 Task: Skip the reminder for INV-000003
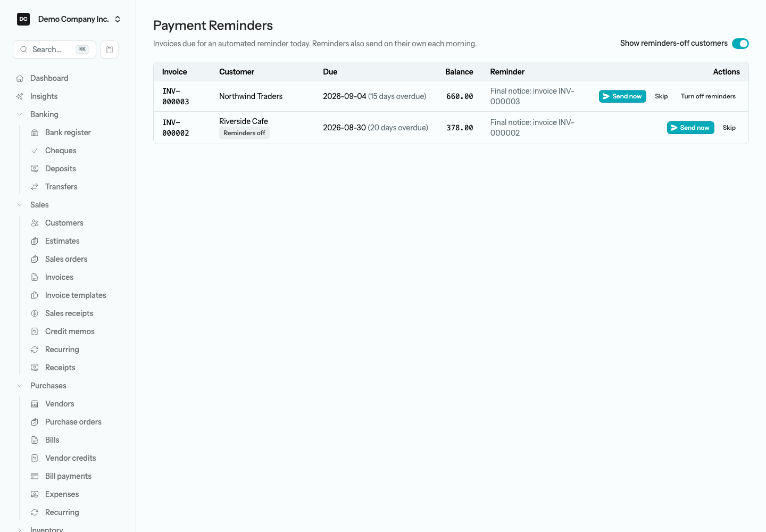click(x=661, y=96)
